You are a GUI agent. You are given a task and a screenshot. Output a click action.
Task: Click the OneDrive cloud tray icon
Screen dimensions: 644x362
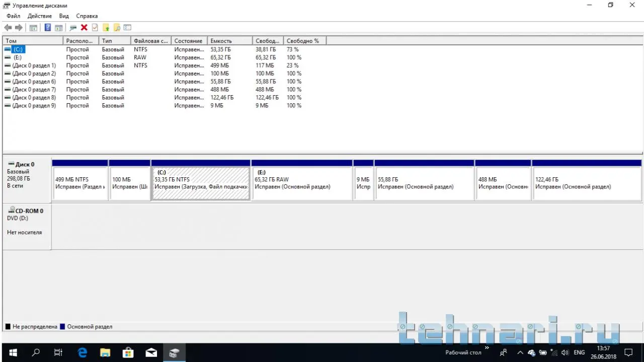(531, 352)
